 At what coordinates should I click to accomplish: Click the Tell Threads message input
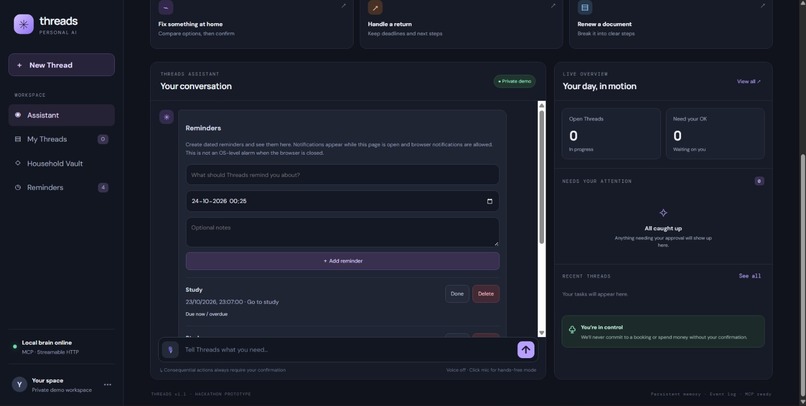click(x=348, y=350)
